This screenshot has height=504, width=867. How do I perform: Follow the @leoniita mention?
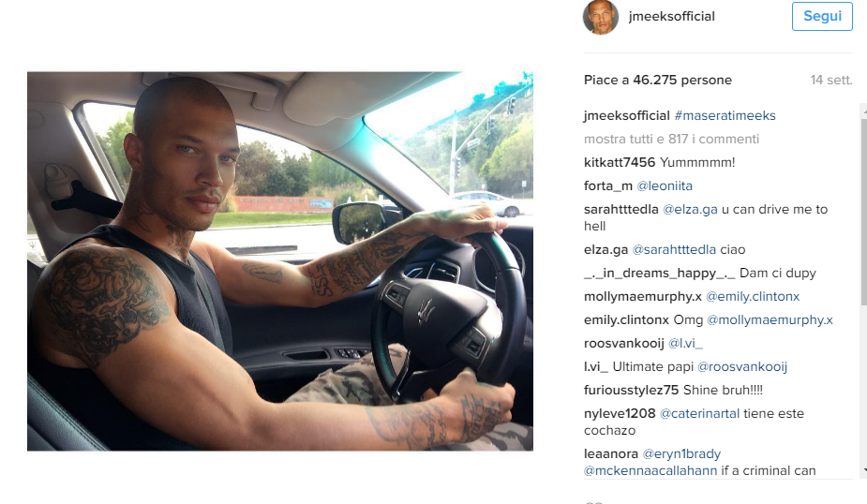pos(665,185)
